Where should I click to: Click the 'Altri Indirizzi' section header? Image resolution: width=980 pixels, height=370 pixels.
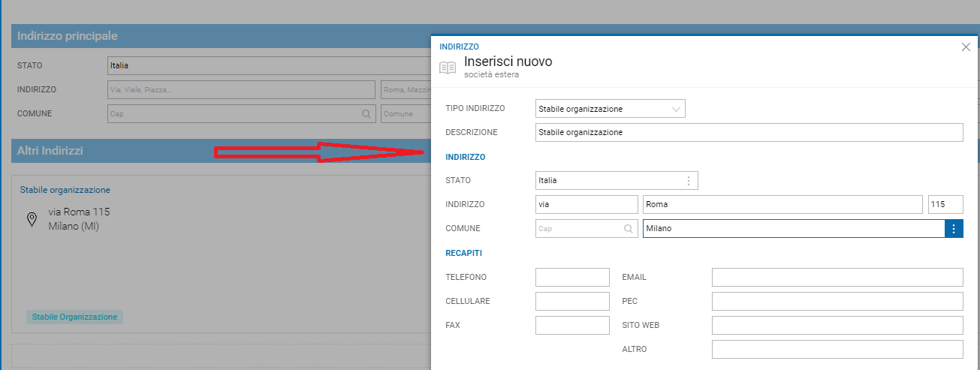click(x=222, y=152)
